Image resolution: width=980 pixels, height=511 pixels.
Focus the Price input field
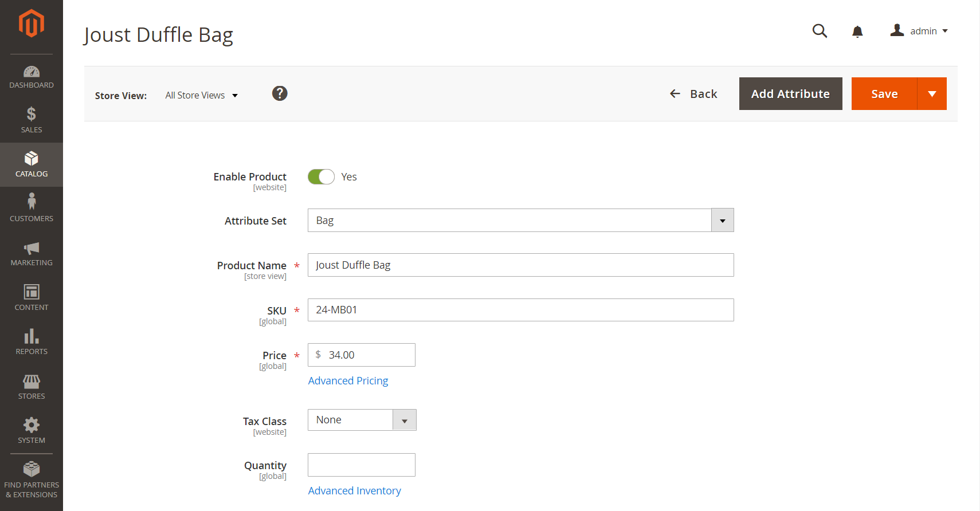(362, 355)
